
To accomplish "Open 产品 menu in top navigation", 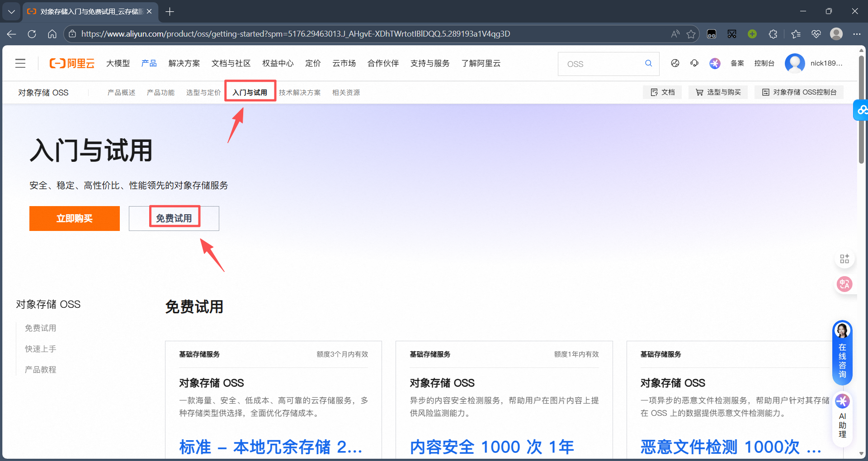I will click(x=149, y=63).
